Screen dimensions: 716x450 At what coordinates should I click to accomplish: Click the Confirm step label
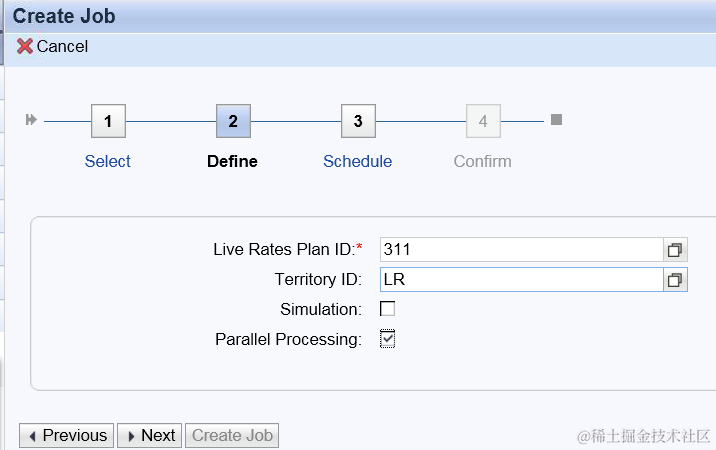tap(483, 161)
